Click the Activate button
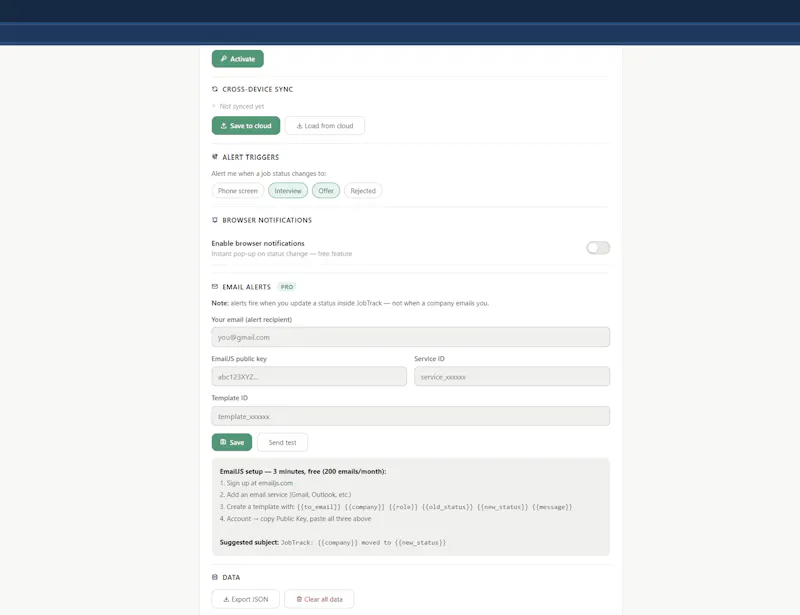 click(x=238, y=59)
